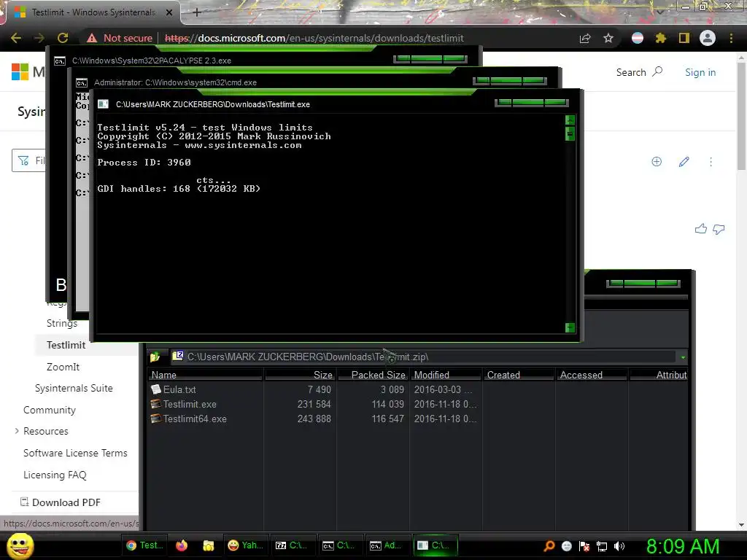This screenshot has height=560, width=747.
Task: Reload the Testlimit documentation page
Action: [x=63, y=38]
